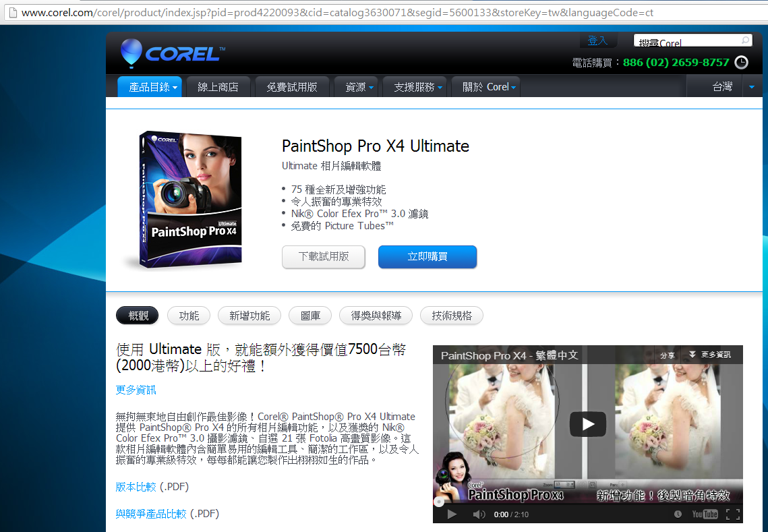Viewport: 768px width, 532px height.
Task: Open the 與競爭產品比較 PDF link
Action: [x=151, y=514]
